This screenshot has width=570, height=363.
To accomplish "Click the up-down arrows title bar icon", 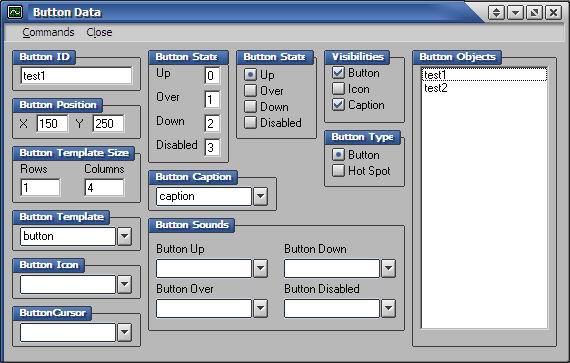I will coord(496,13).
